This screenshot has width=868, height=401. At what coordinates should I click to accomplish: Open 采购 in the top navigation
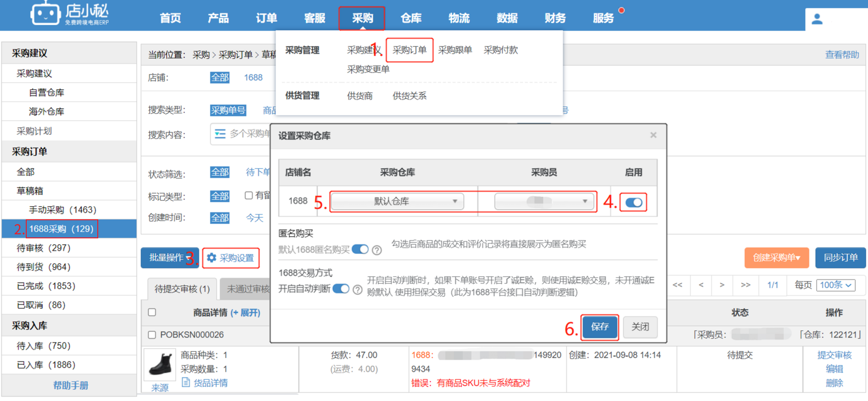[x=362, y=18]
